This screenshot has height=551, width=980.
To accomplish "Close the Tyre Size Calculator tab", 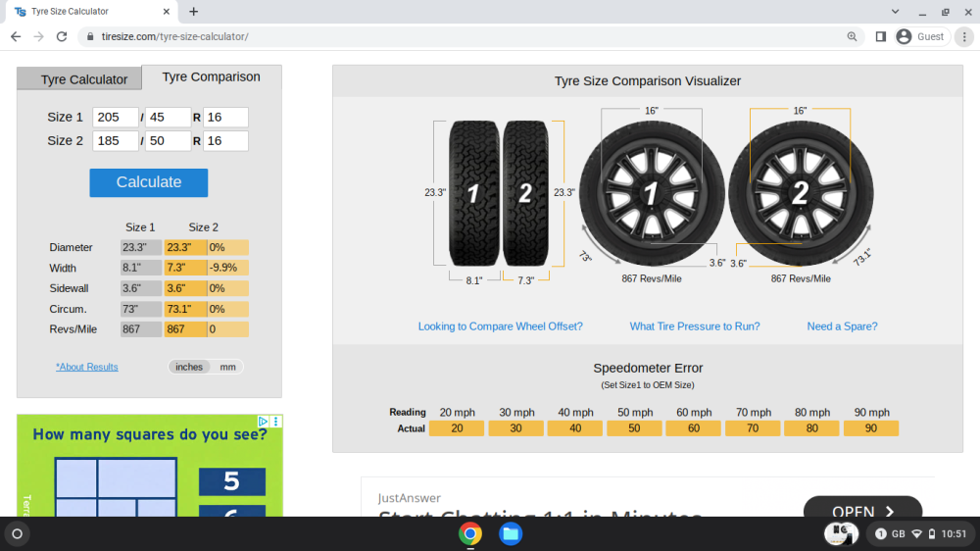I will coord(167,11).
